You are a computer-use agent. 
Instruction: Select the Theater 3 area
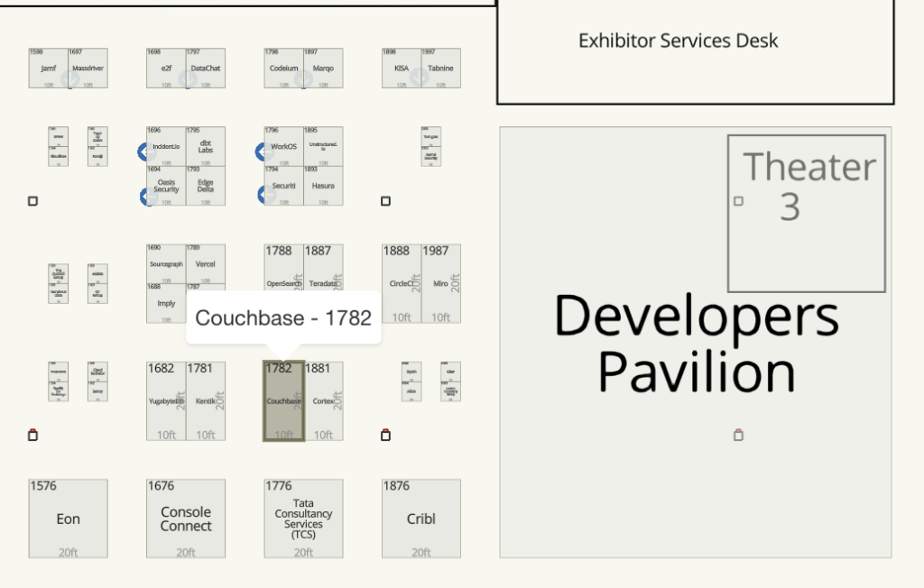tap(807, 213)
